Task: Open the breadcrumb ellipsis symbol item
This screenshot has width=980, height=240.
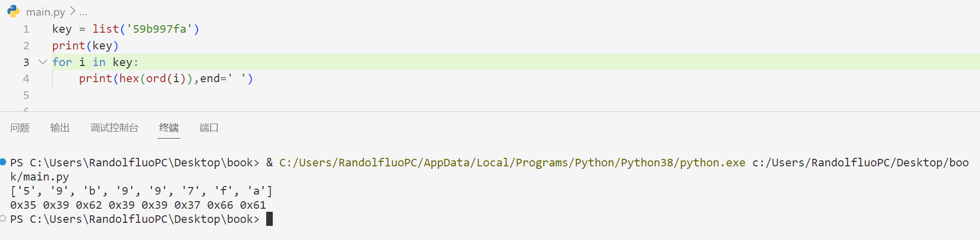Action: 83,12
